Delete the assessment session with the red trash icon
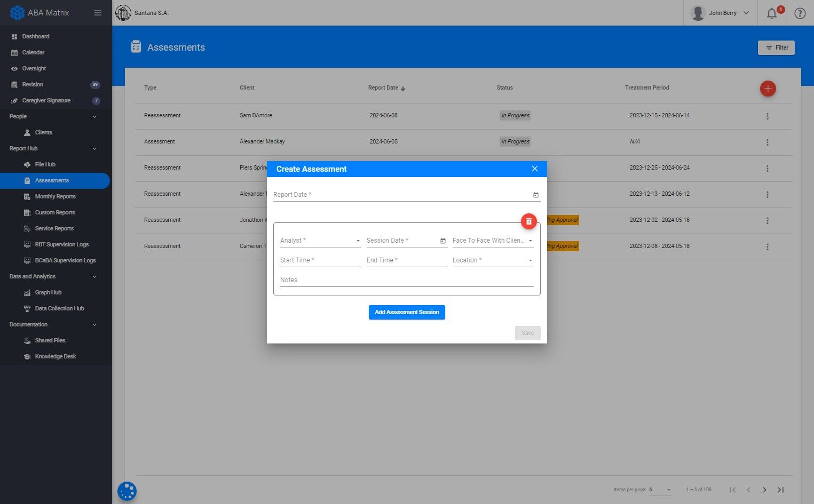 pos(528,221)
